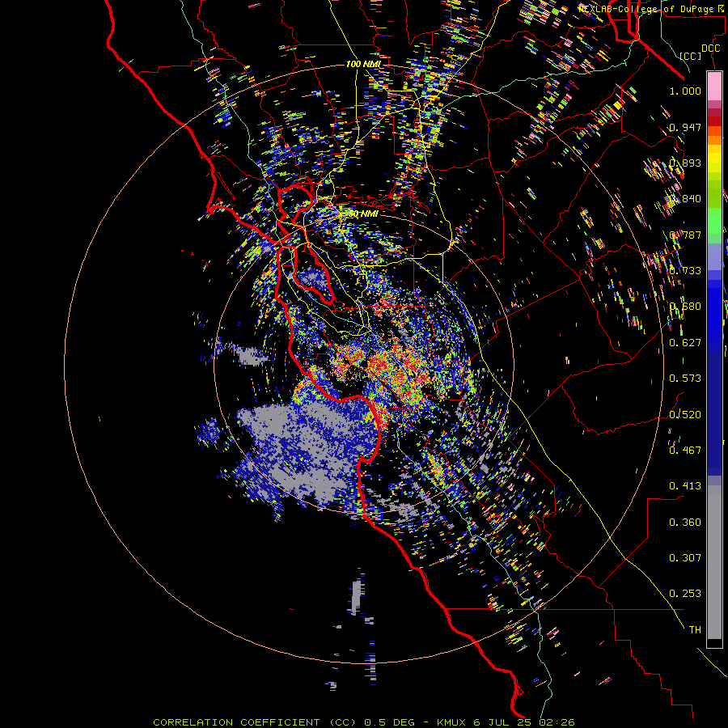This screenshot has width=728, height=728.
Task: Select the 0.893 legend value
Action: pos(685,163)
